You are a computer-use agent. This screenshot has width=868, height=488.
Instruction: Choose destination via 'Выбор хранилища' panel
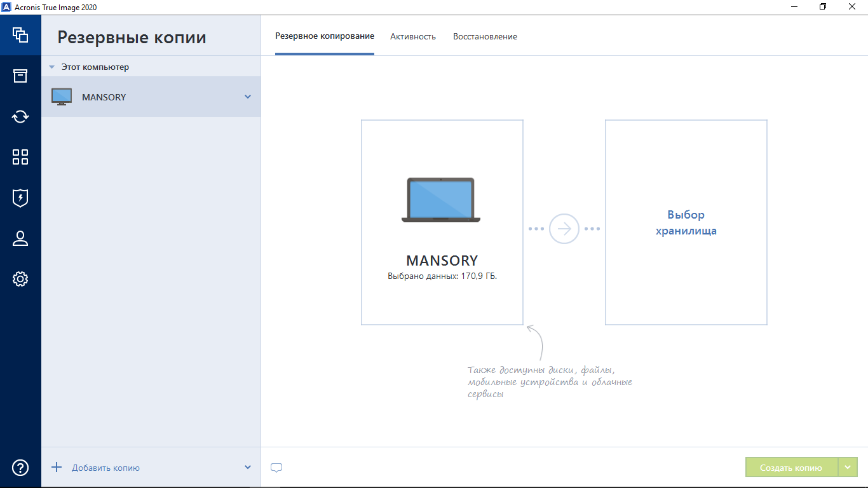pyautogui.click(x=686, y=222)
